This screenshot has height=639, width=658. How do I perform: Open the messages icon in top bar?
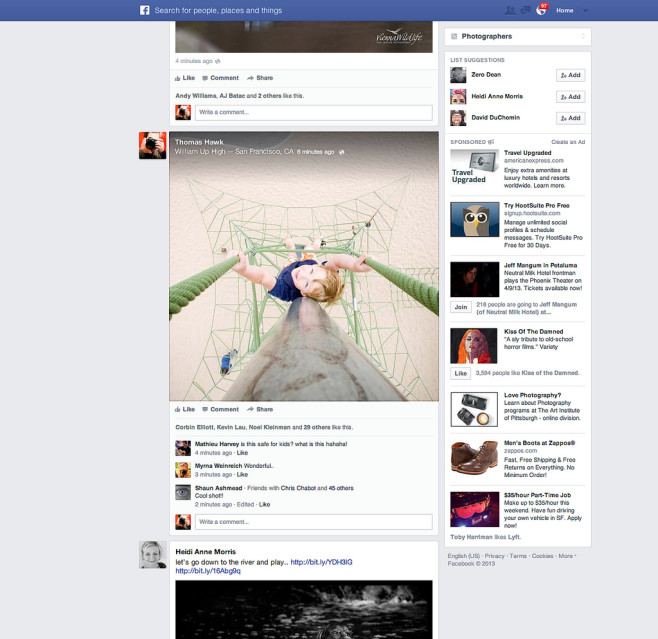(x=525, y=10)
